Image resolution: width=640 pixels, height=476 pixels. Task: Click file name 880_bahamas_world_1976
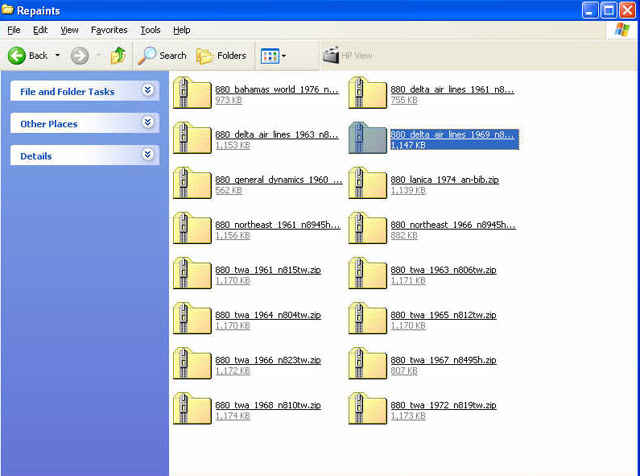click(277, 89)
